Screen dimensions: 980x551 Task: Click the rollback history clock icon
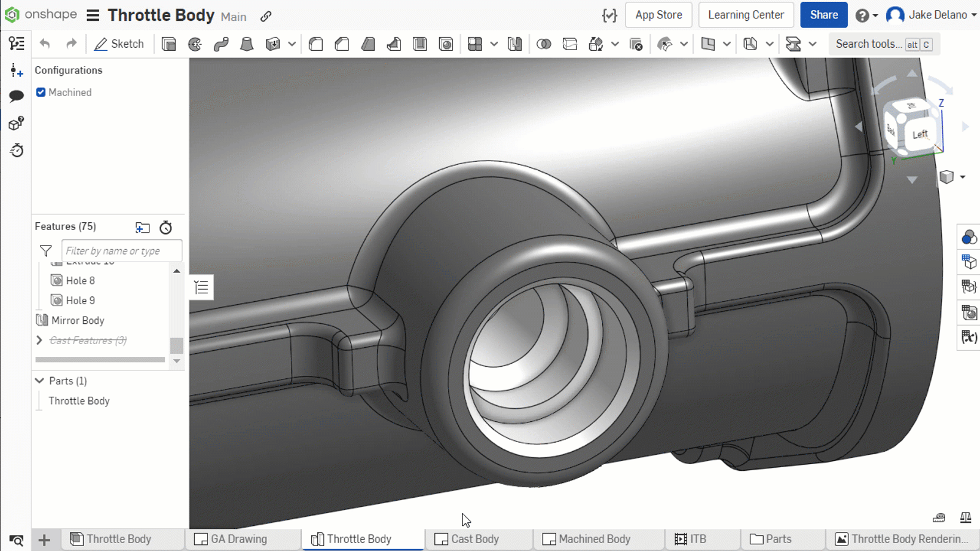[x=165, y=228]
